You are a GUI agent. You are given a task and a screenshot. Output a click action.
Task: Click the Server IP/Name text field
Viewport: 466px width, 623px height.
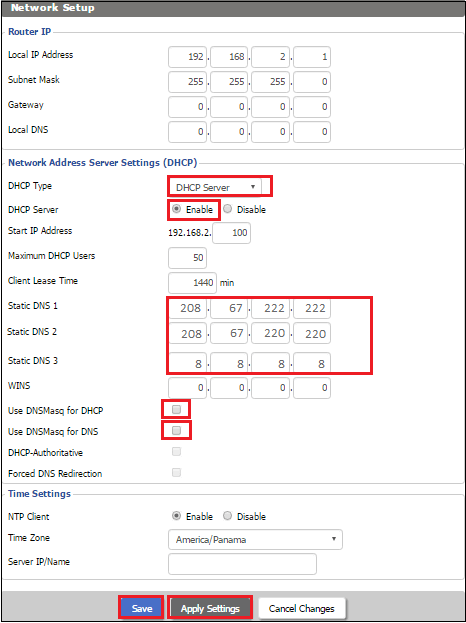coord(242,564)
